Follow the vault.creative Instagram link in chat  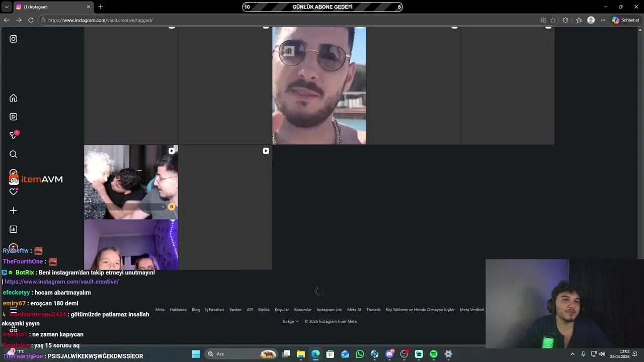[x=61, y=282]
